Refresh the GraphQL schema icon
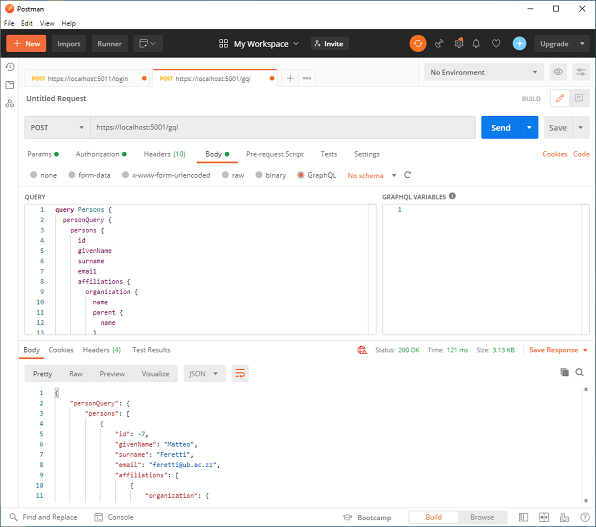Screen dimensions: 596x527 click(407, 175)
